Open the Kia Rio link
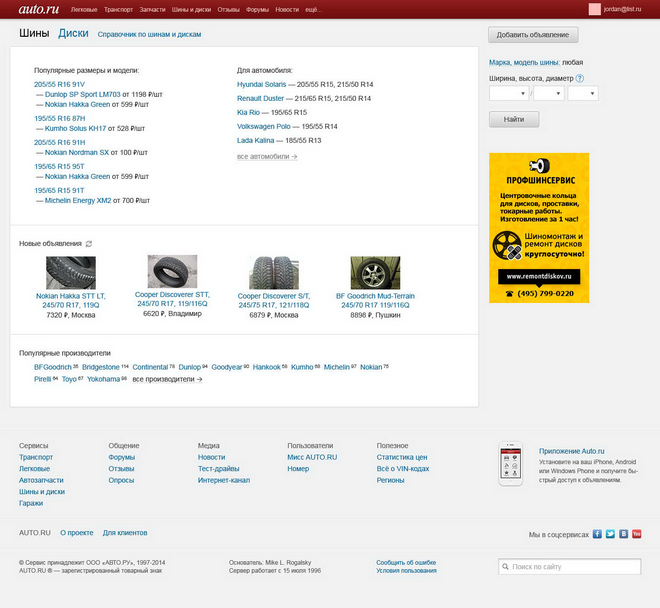Image resolution: width=660 pixels, height=608 pixels. [248, 112]
